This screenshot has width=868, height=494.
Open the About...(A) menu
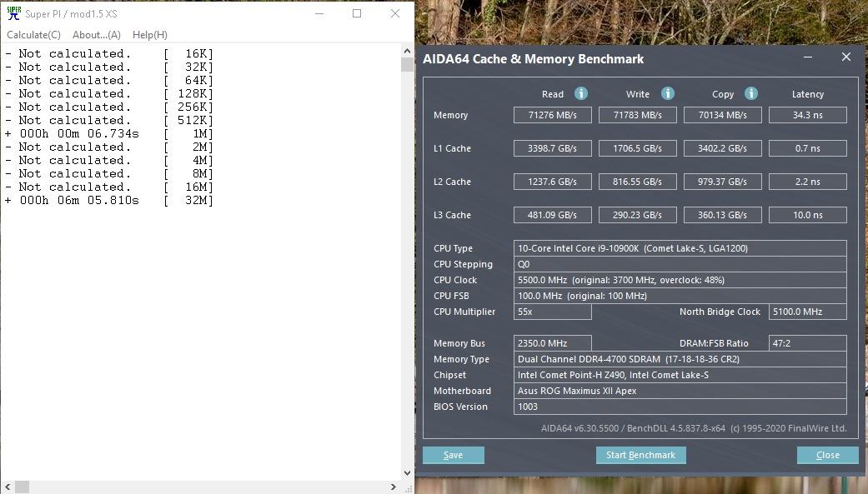97,35
